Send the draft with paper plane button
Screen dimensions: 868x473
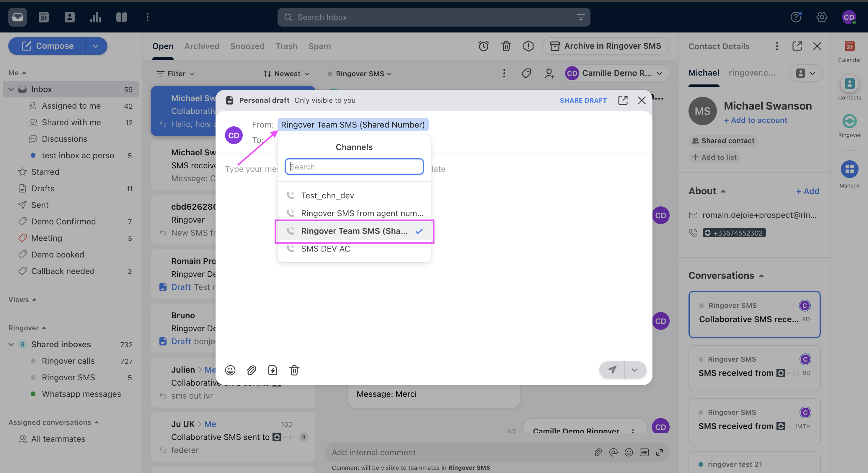[612, 370]
